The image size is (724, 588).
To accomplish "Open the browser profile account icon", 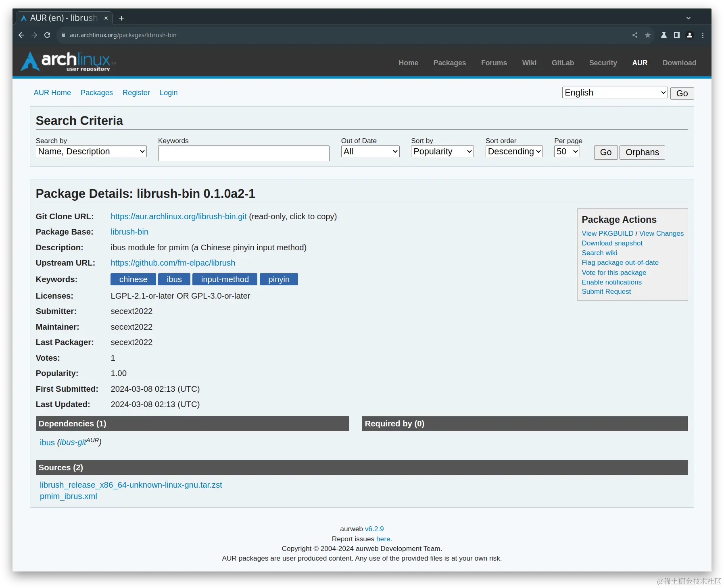I will (x=690, y=35).
